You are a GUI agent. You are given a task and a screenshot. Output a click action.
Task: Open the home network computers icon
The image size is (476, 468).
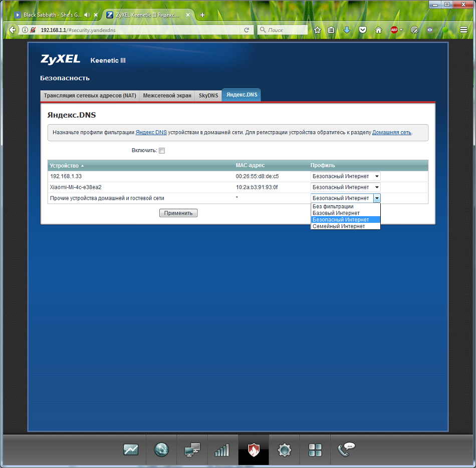pos(192,449)
